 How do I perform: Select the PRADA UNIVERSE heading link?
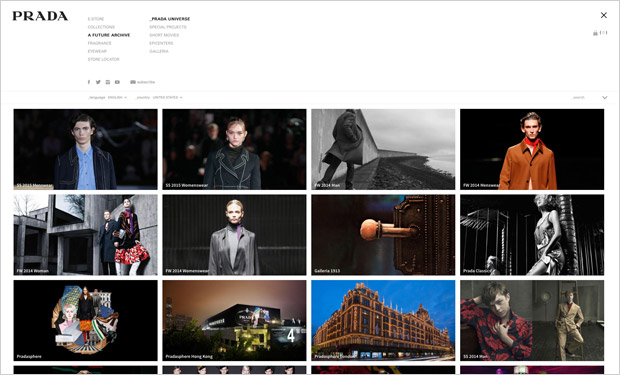coord(170,19)
